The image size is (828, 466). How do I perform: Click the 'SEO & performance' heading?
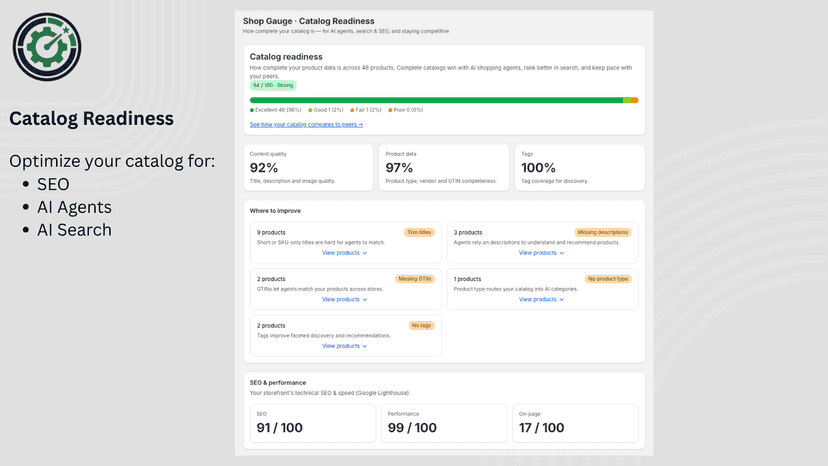pyautogui.click(x=278, y=383)
